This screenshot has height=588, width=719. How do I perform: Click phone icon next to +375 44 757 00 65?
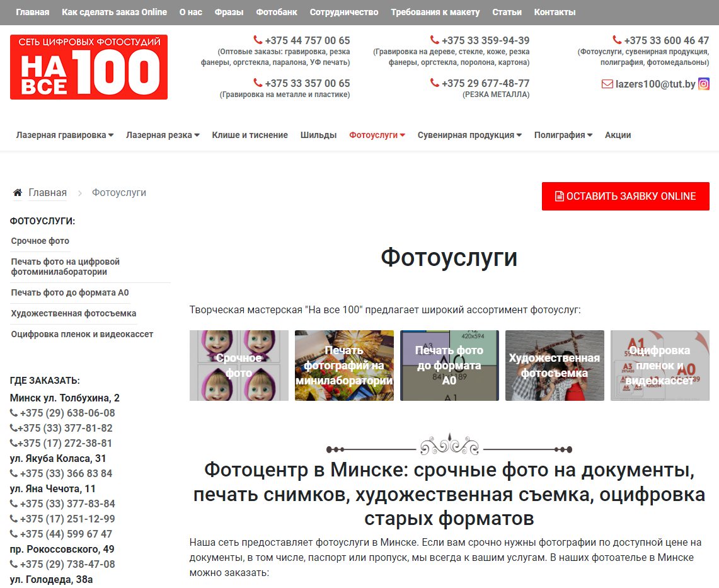click(x=258, y=40)
